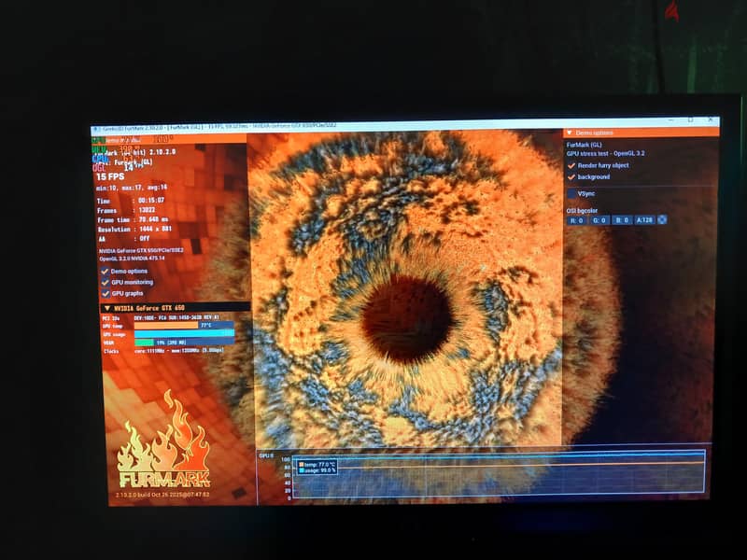The image size is (747, 560).
Task: Click the FurMark (GL) label in Demo options
Action: click(584, 145)
